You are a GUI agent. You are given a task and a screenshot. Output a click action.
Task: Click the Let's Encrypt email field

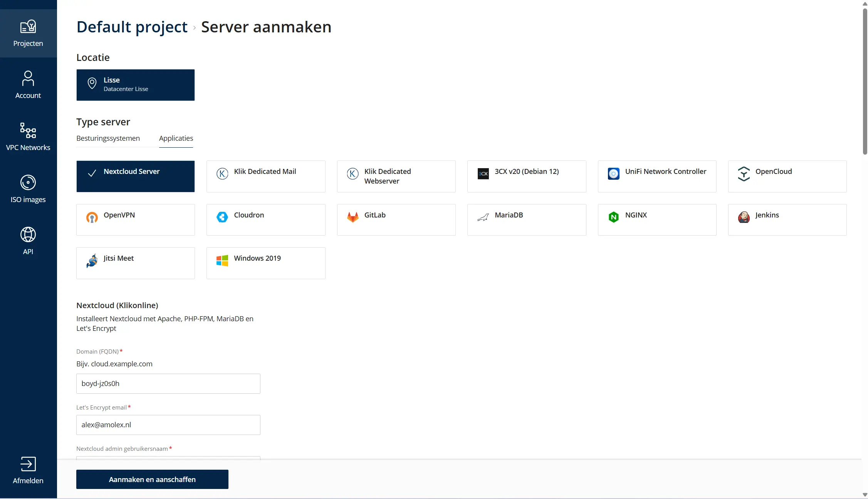coord(168,425)
